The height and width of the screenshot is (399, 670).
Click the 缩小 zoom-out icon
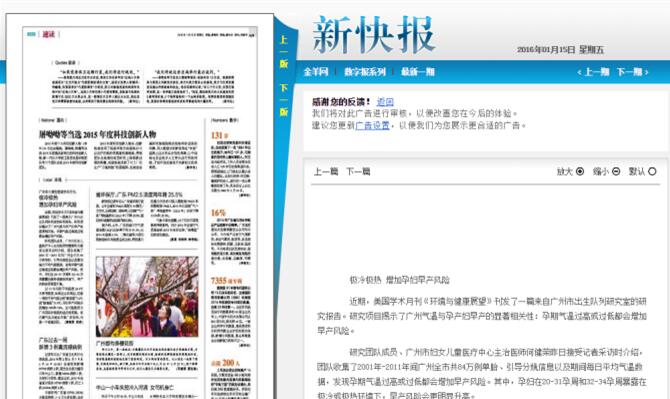point(616,171)
